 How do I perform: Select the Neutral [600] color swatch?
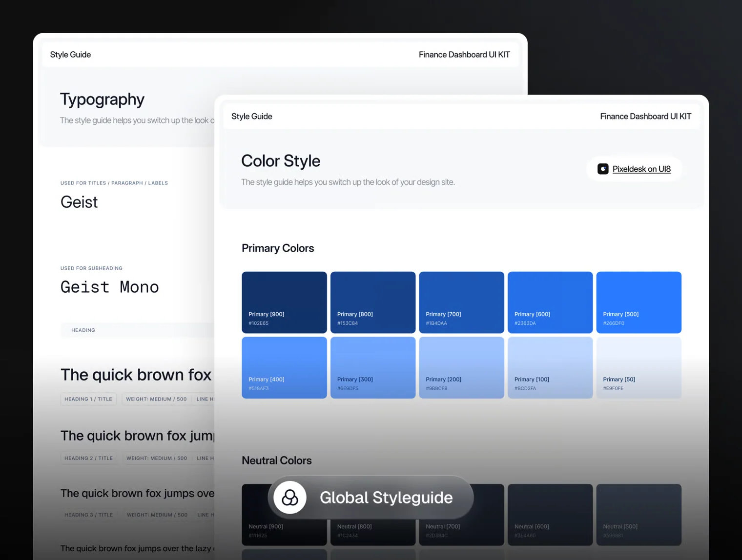point(550,515)
